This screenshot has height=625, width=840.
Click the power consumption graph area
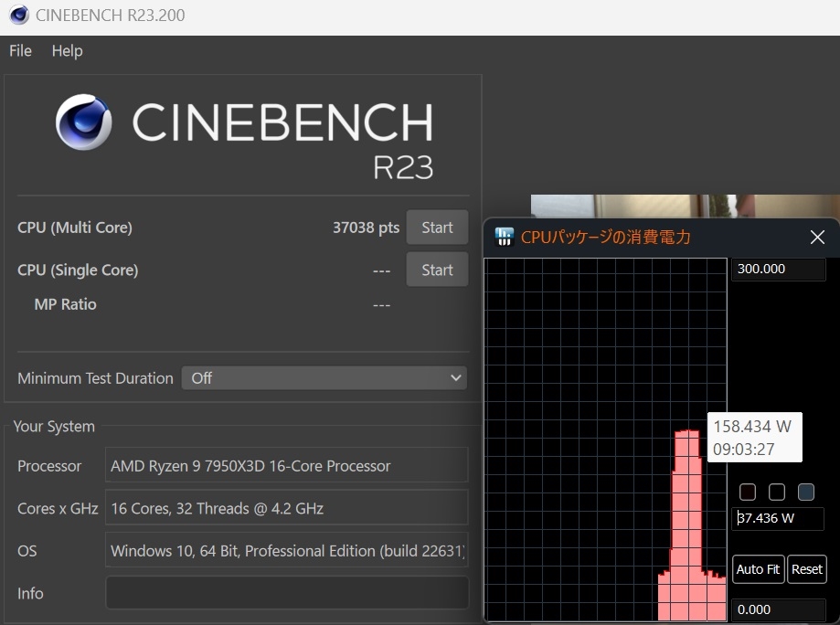coord(605,440)
